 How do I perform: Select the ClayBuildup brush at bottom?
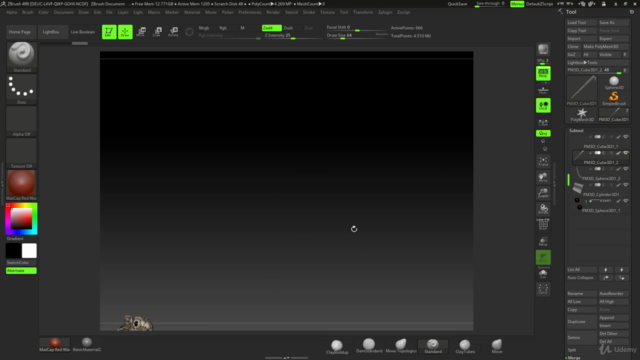[337, 347]
